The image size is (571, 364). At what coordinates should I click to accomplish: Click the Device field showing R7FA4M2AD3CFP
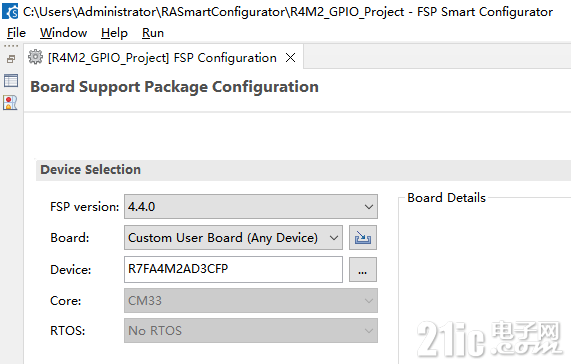[233, 269]
